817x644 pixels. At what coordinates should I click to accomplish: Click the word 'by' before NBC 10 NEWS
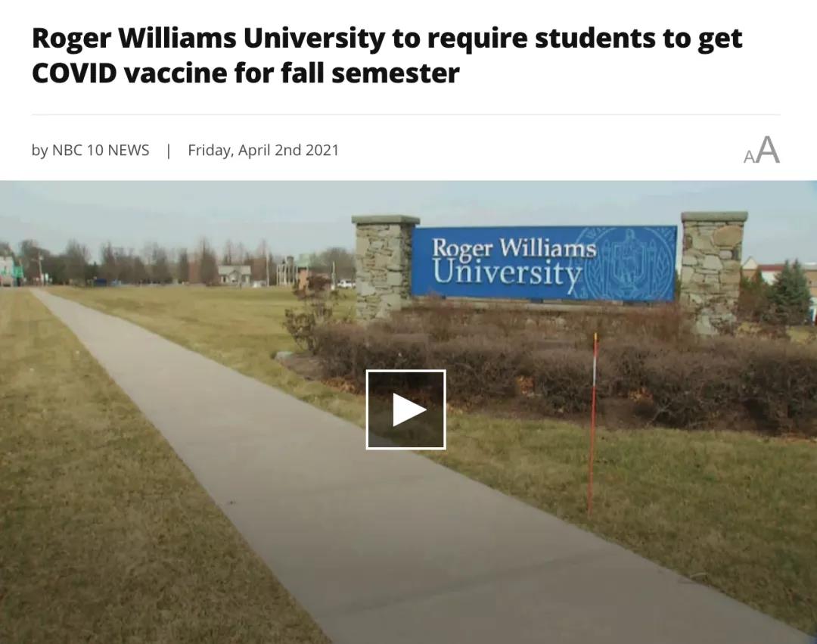click(x=39, y=151)
